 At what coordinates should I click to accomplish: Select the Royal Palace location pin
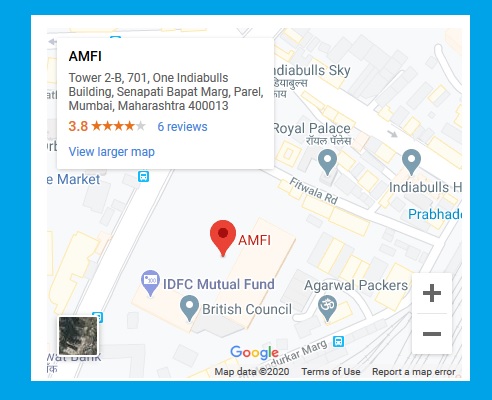[x=327, y=162]
